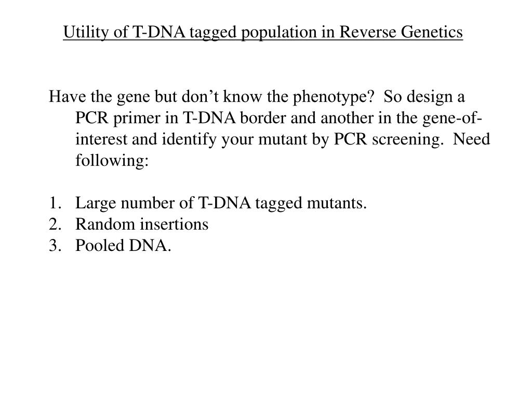The height and width of the screenshot is (399, 532).
Task: Select list item 'Large number of T-DNA tagged mutants'
Action: [221, 203]
